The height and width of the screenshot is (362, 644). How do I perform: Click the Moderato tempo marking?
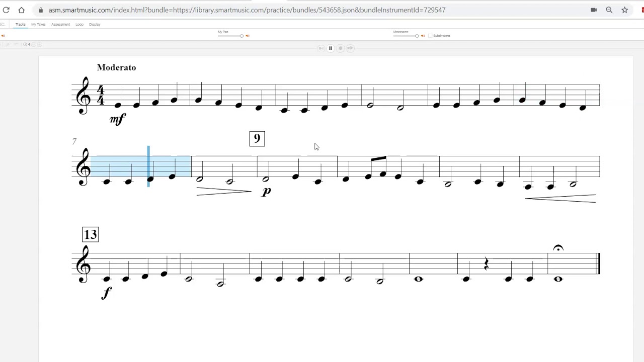pos(116,67)
